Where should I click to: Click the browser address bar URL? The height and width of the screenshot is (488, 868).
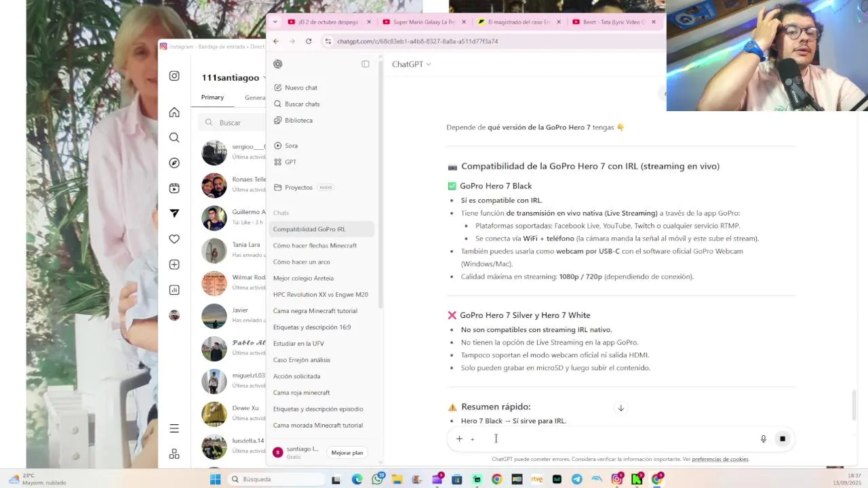point(417,41)
